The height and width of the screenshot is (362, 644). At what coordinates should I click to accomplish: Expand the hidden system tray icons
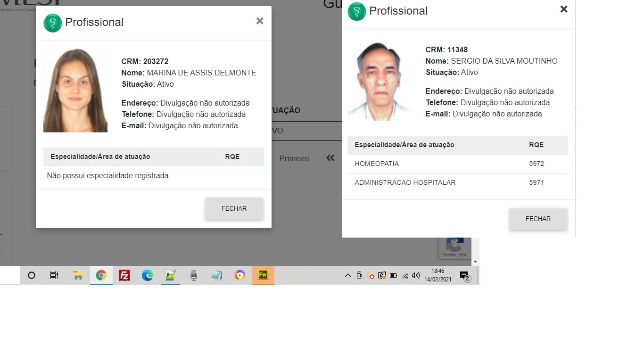(348, 276)
